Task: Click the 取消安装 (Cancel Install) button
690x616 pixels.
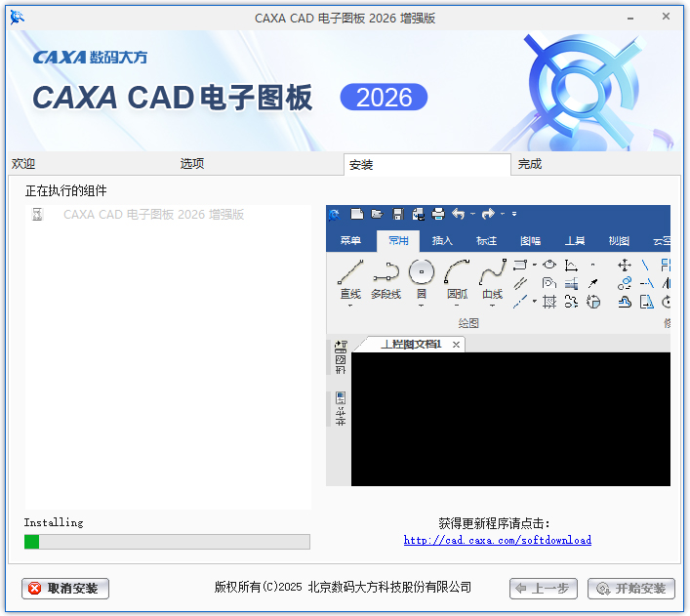Action: (65, 589)
